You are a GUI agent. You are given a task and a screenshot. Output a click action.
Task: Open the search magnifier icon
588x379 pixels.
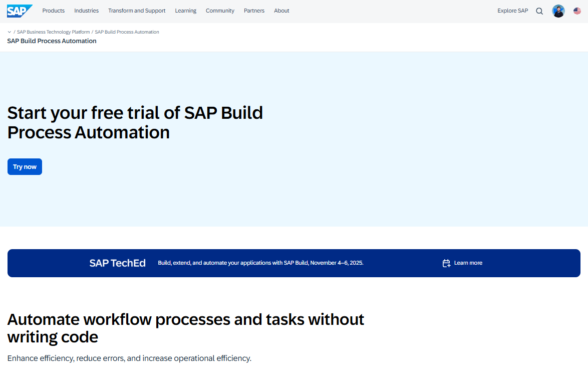click(x=539, y=11)
